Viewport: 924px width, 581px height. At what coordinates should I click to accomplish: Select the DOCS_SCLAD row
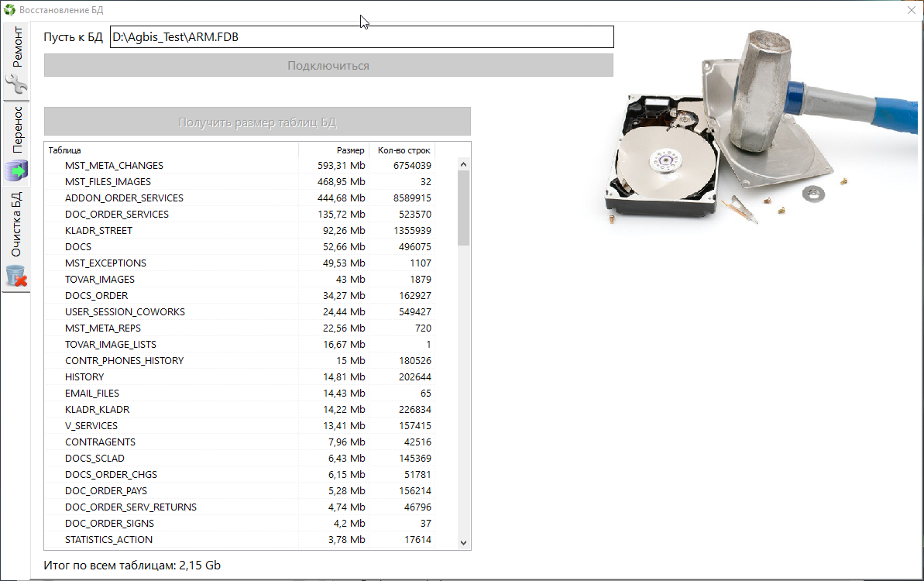tap(239, 459)
